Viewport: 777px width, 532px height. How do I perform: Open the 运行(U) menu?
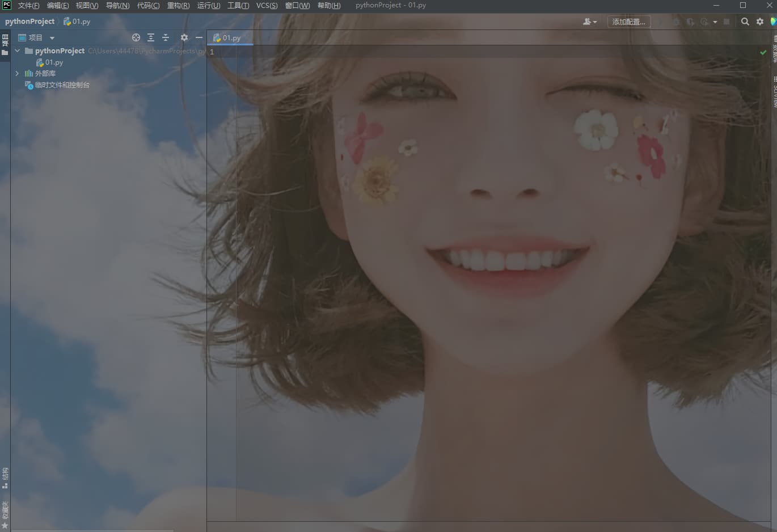coord(208,6)
